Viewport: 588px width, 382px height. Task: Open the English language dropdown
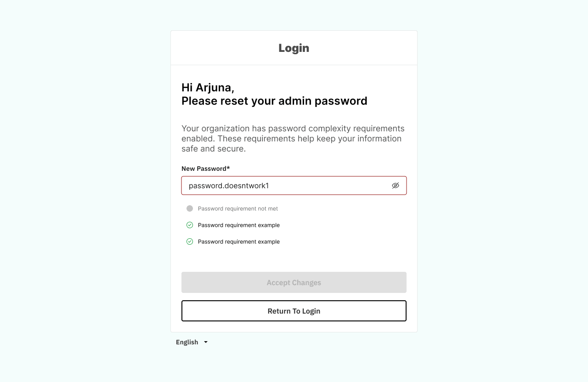[x=192, y=342]
